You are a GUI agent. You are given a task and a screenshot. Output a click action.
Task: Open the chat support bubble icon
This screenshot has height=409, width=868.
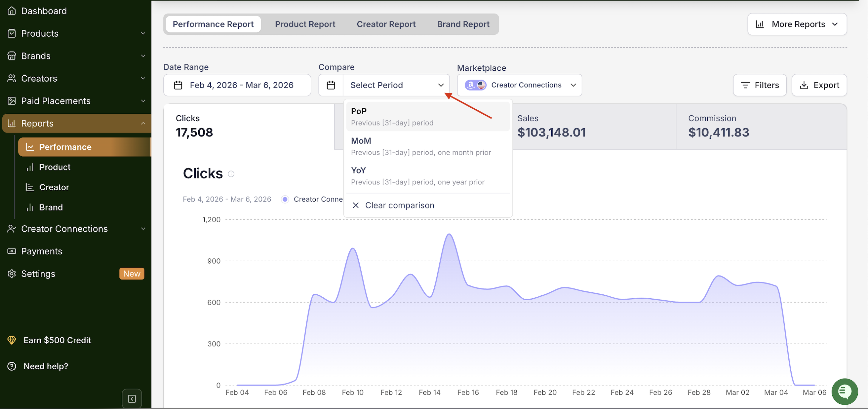click(x=845, y=391)
